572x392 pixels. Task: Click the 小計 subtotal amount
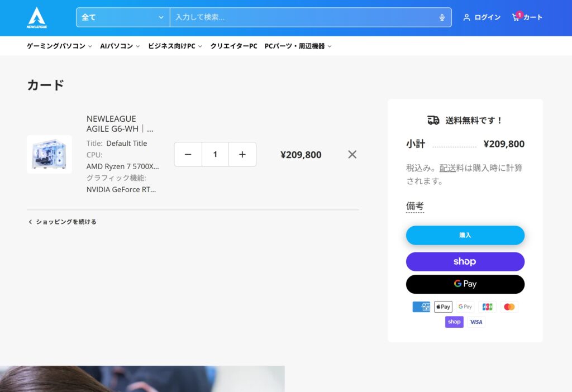click(x=504, y=144)
